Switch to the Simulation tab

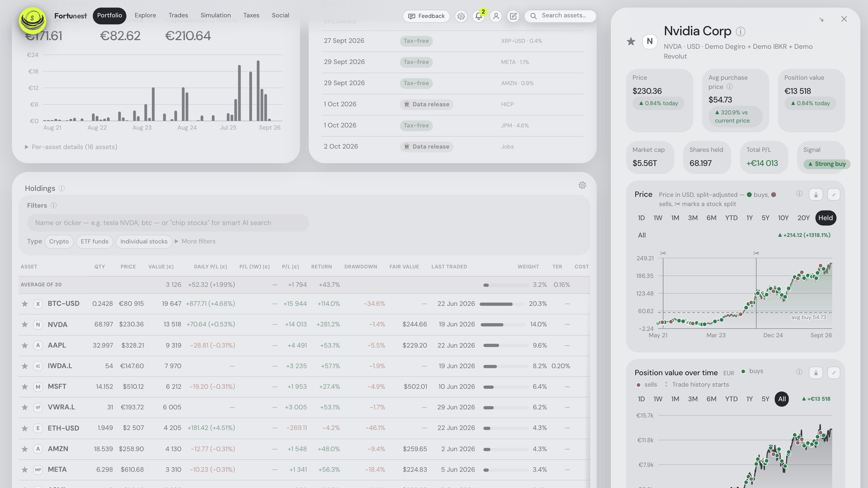(216, 15)
